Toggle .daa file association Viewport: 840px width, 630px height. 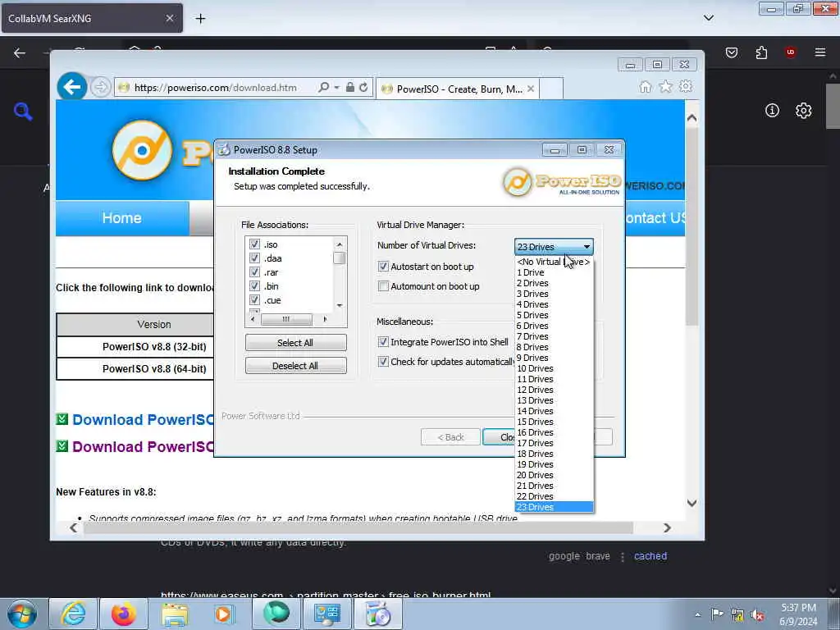click(254, 258)
